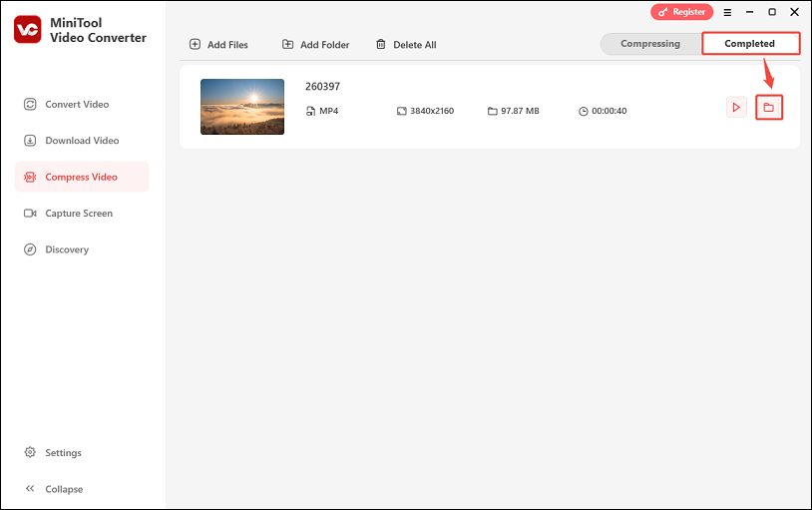The height and width of the screenshot is (510, 812).
Task: Click the 260397 sunrise video thumbnail
Action: click(x=242, y=107)
